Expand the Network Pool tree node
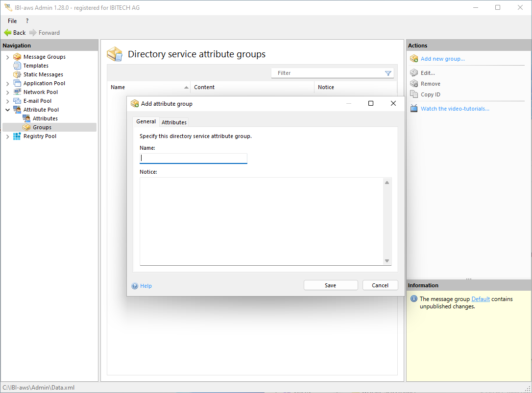Viewport: 532px width, 393px height. coord(7,92)
